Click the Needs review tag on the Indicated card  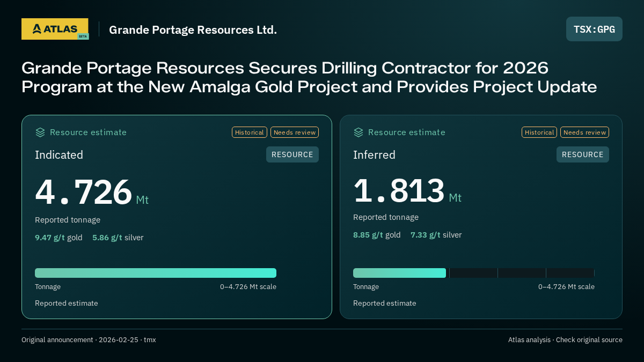point(295,132)
